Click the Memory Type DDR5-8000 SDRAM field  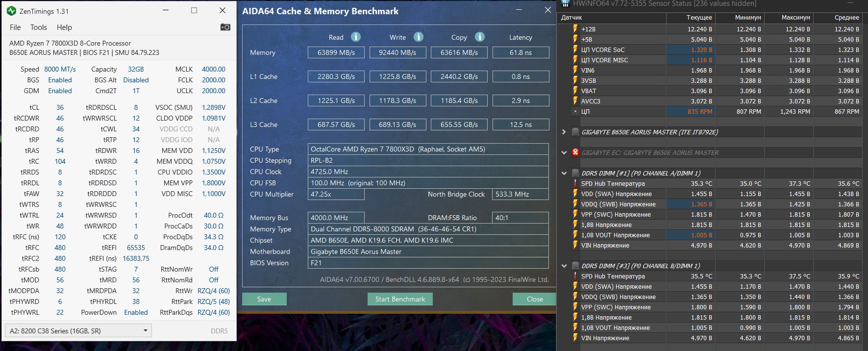click(428, 229)
